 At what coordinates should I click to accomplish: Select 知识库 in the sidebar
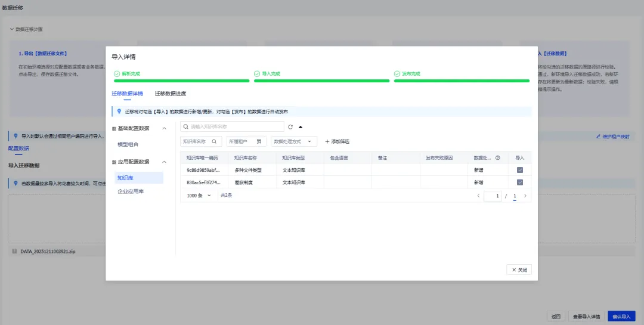[x=139, y=178]
